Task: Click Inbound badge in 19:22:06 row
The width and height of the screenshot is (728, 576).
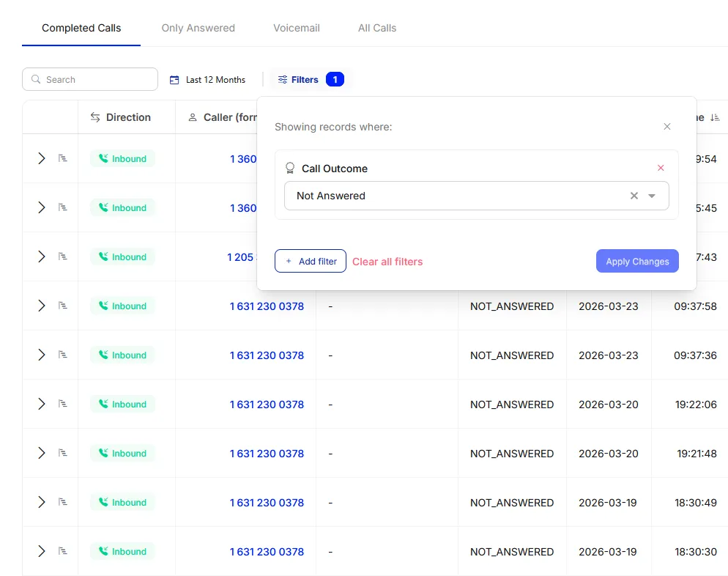Action: tap(122, 404)
